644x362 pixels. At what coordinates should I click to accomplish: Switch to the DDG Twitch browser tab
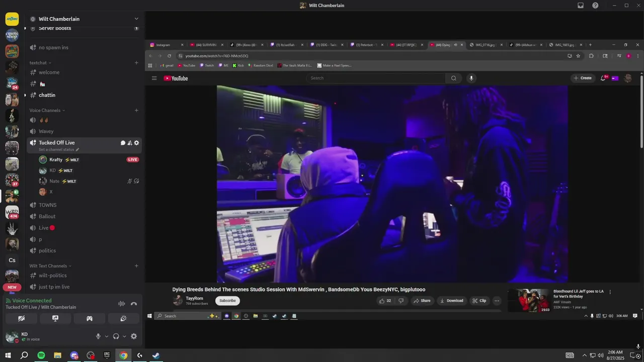coord(326,45)
